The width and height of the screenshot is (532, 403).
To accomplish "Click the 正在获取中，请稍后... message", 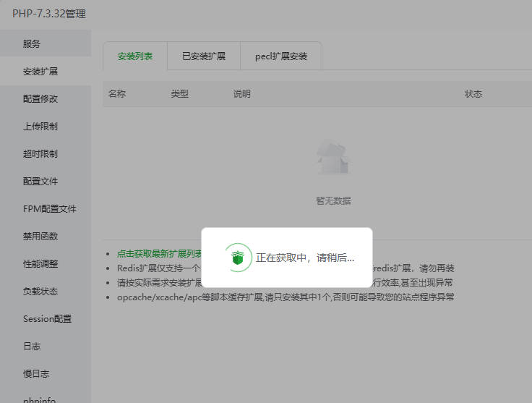I will pyautogui.click(x=305, y=258).
